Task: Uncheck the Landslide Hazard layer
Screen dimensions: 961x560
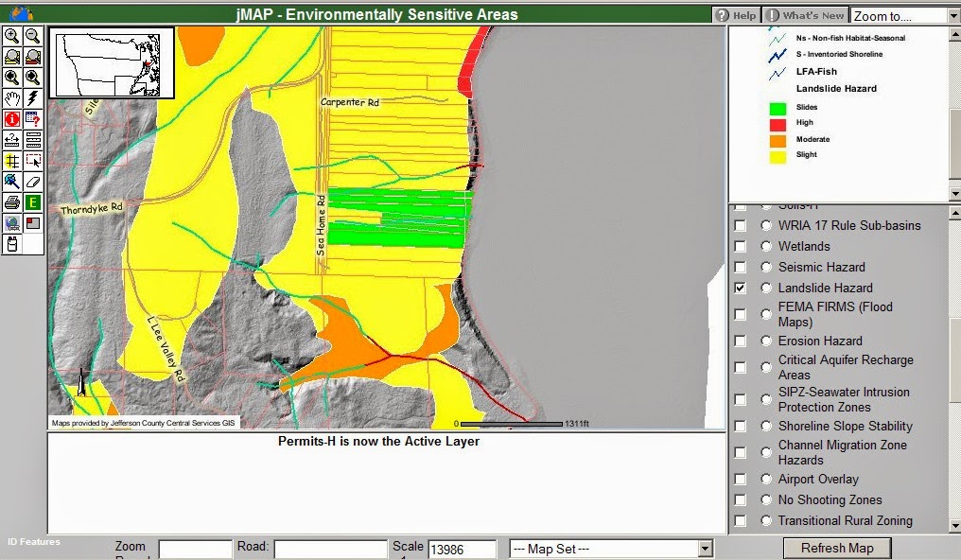Action: click(742, 288)
